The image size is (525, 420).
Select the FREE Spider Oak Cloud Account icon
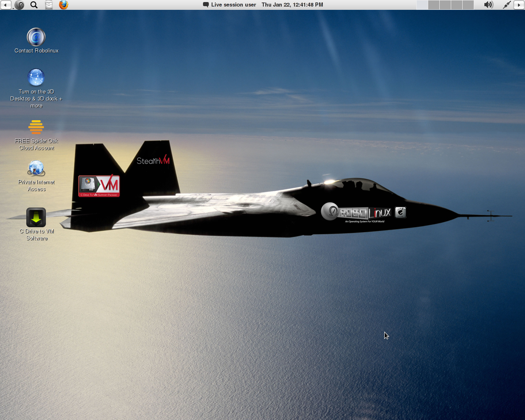coord(36,127)
